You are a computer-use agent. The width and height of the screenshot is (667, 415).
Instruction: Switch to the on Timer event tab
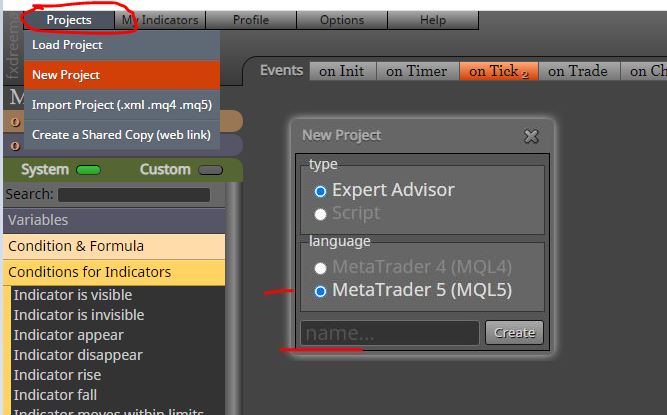click(416, 71)
